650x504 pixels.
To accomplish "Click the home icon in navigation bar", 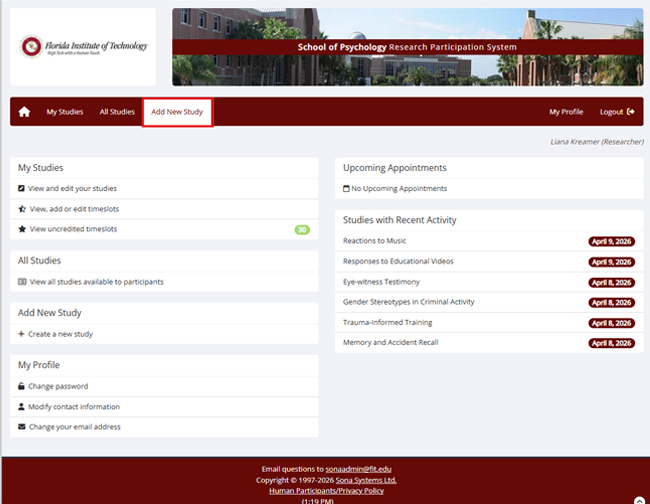I will pyautogui.click(x=24, y=112).
